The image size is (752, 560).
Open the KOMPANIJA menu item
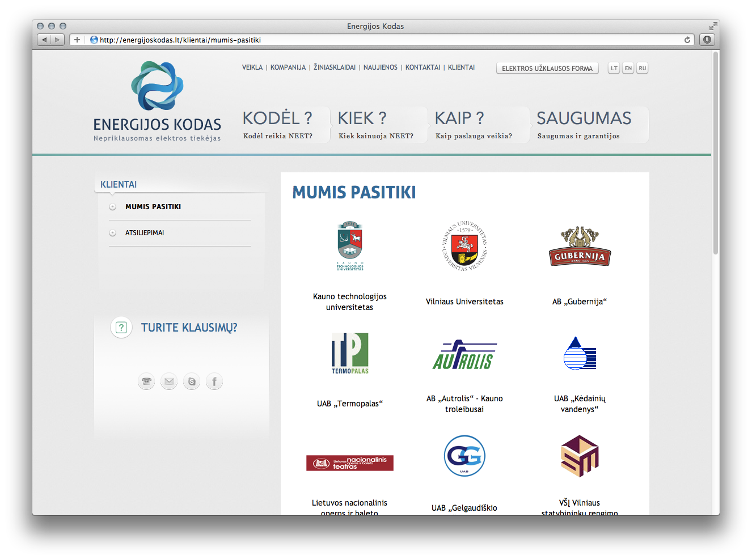288,67
